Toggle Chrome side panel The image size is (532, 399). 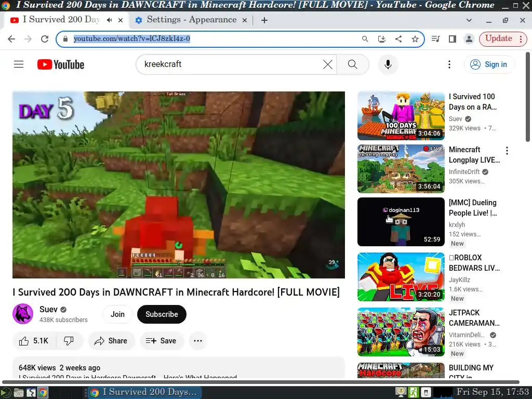click(453, 39)
